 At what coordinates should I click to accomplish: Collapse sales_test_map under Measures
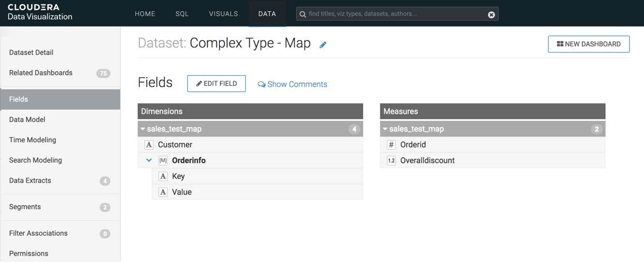click(386, 129)
